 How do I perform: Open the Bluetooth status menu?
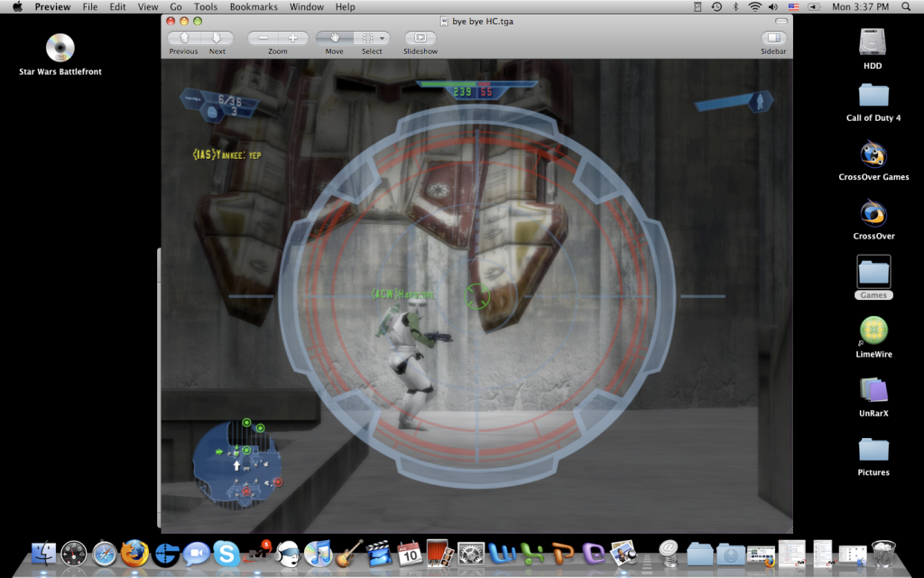[x=735, y=7]
